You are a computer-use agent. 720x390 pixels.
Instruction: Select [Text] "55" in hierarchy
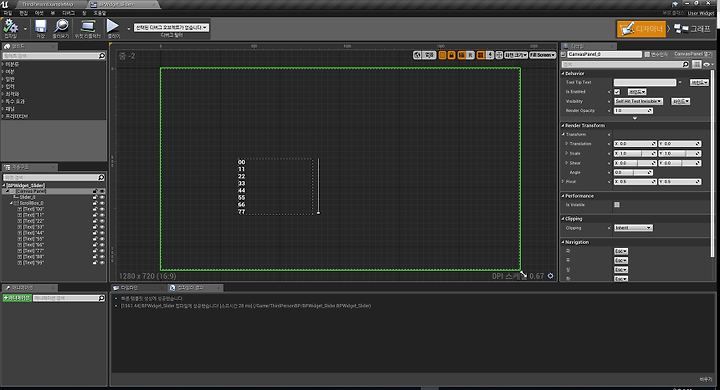34,239
